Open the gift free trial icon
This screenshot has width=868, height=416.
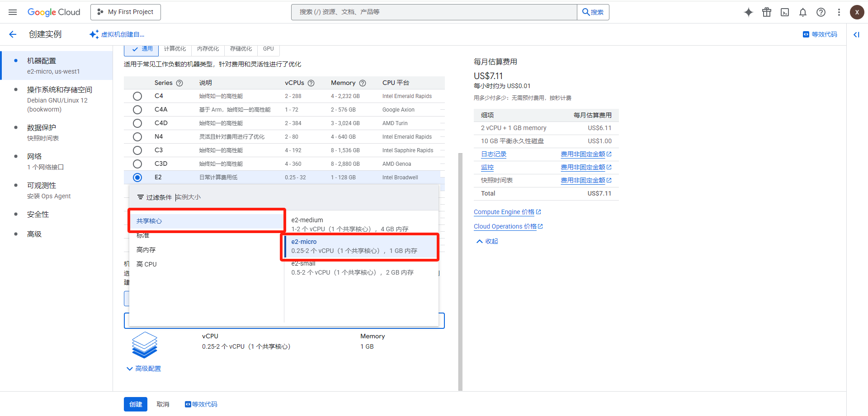(767, 12)
